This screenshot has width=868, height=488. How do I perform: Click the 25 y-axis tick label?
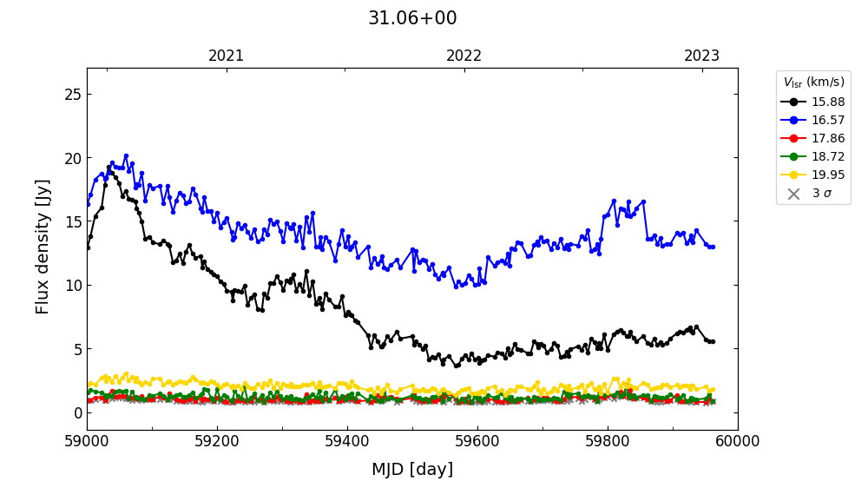[73, 94]
